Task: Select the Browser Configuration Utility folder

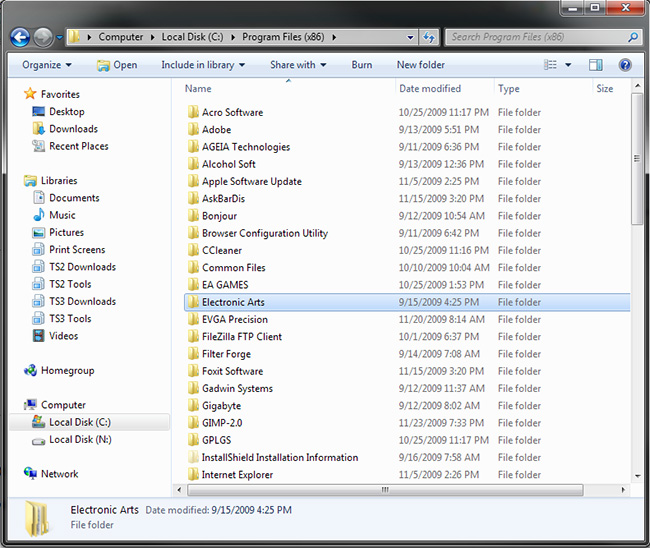Action: [x=264, y=233]
